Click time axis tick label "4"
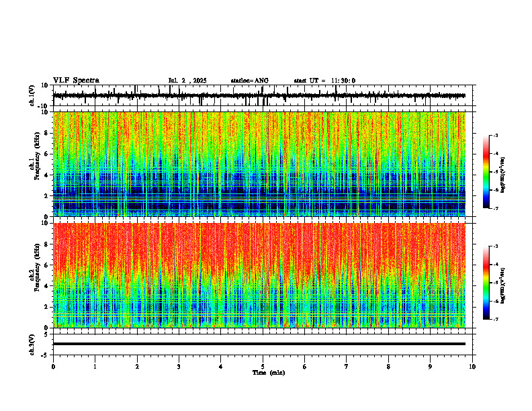The height and width of the screenshot is (411, 532). coord(221,367)
